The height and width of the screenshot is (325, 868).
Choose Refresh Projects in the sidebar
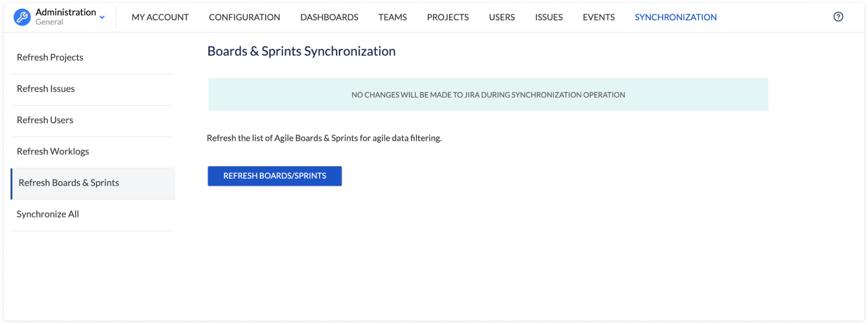point(50,57)
